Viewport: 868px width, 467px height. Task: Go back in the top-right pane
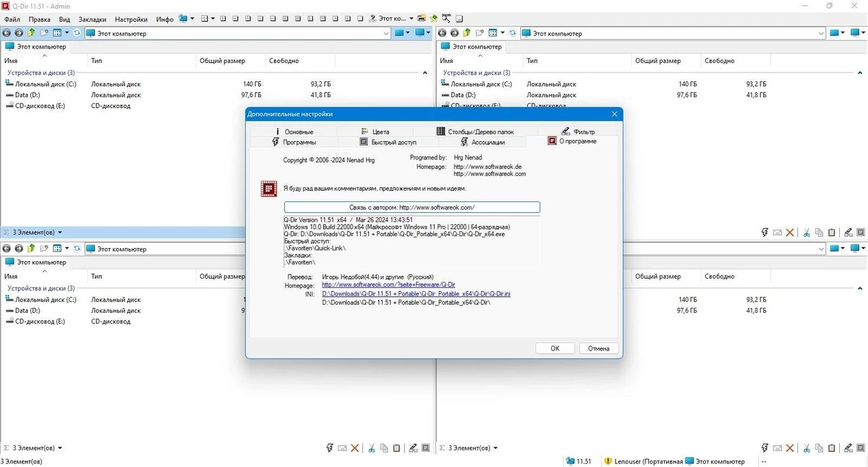(443, 33)
